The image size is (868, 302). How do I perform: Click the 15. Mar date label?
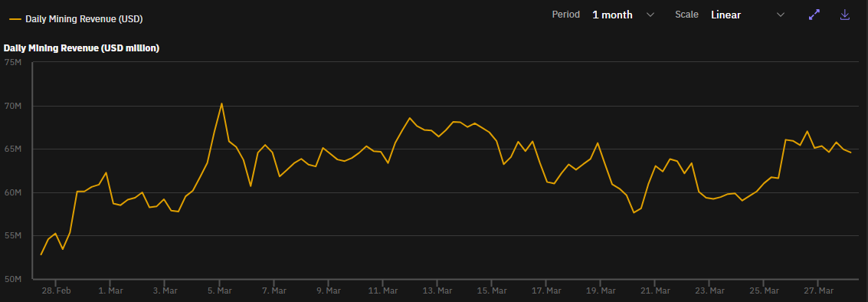[x=491, y=291]
